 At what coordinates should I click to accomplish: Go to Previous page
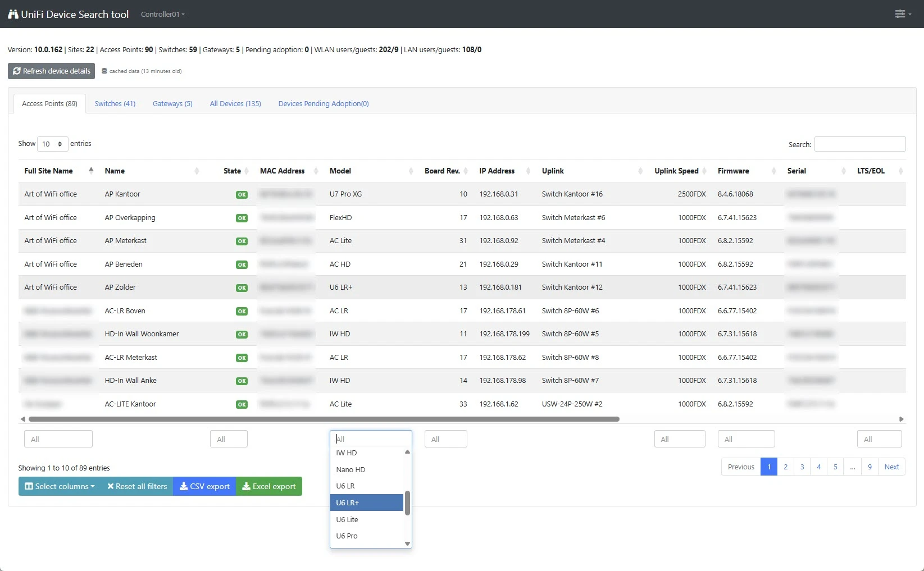[x=741, y=467]
